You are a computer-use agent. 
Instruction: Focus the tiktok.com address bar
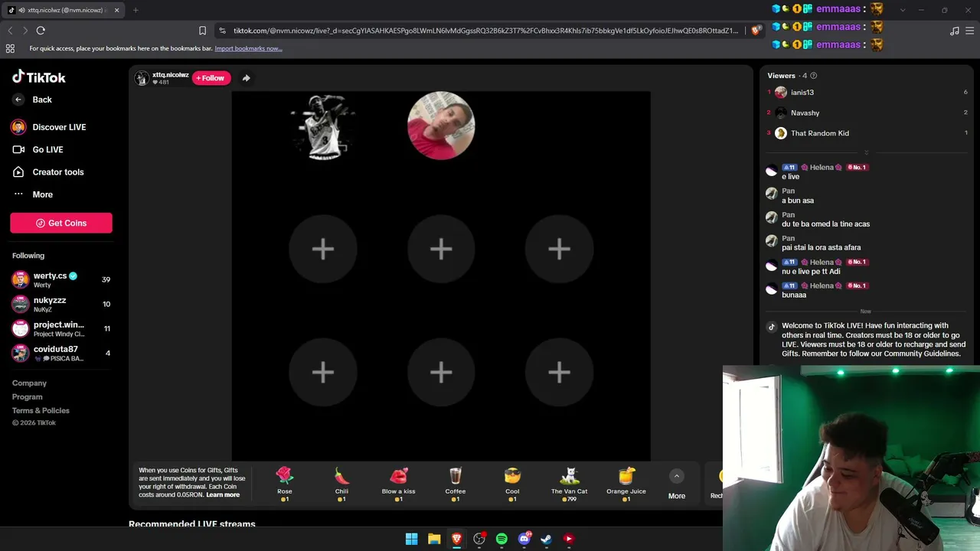pos(485,31)
